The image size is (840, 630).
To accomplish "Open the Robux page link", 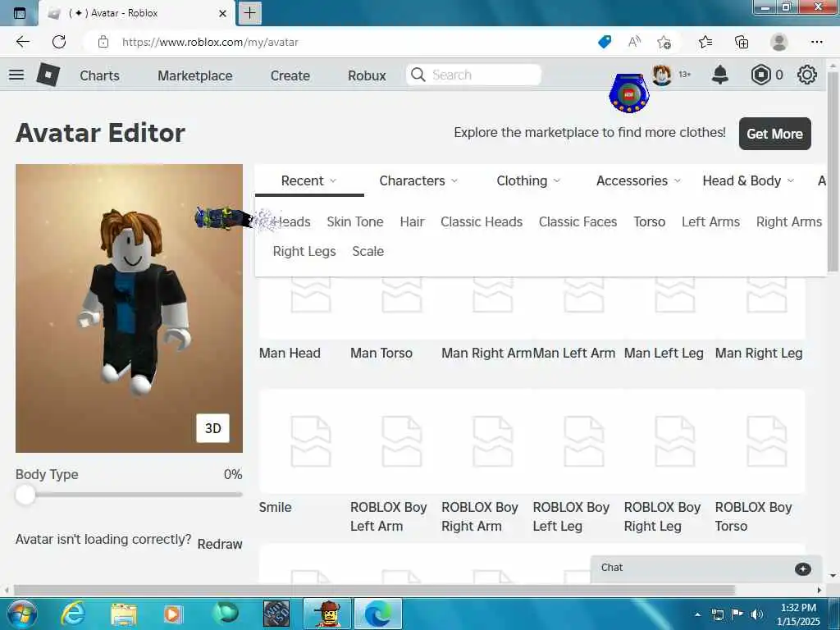I will [x=367, y=75].
